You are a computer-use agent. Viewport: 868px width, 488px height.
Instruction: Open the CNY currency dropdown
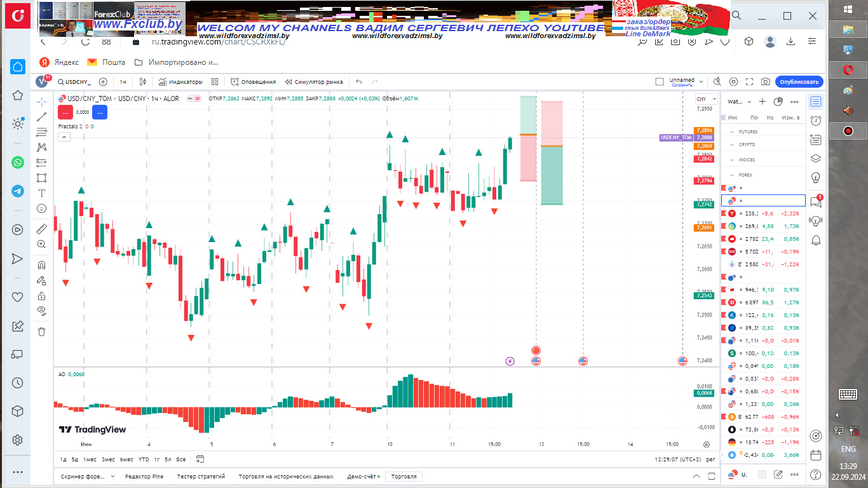(x=705, y=99)
